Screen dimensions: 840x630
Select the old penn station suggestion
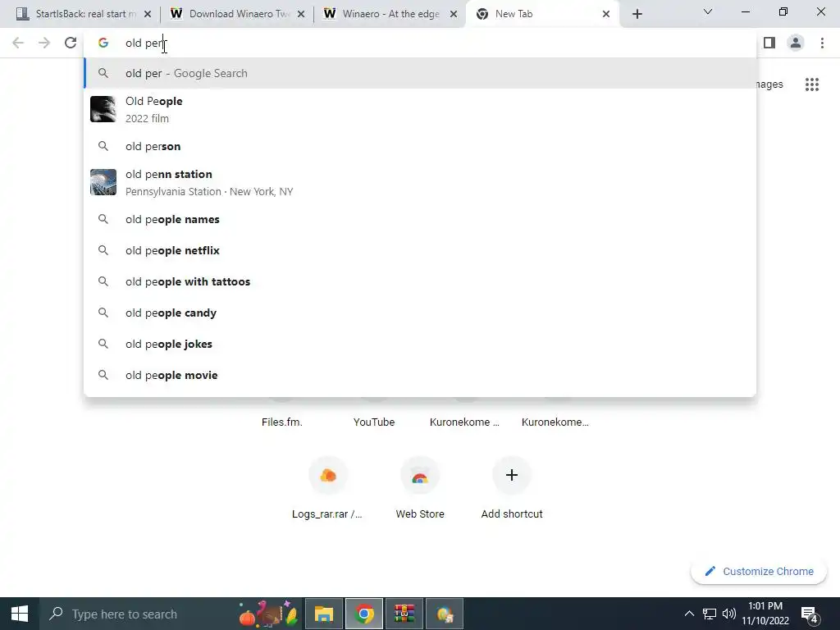(420, 182)
